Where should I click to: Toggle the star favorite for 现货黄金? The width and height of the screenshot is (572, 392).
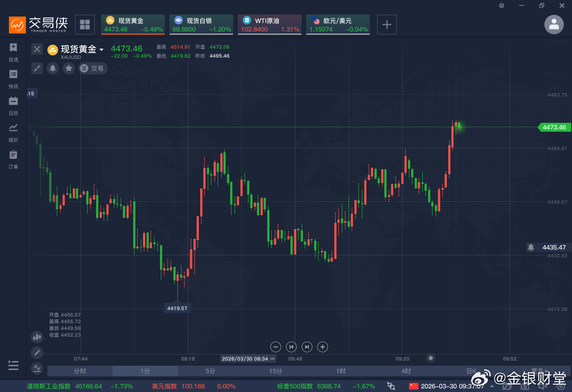tap(68, 68)
